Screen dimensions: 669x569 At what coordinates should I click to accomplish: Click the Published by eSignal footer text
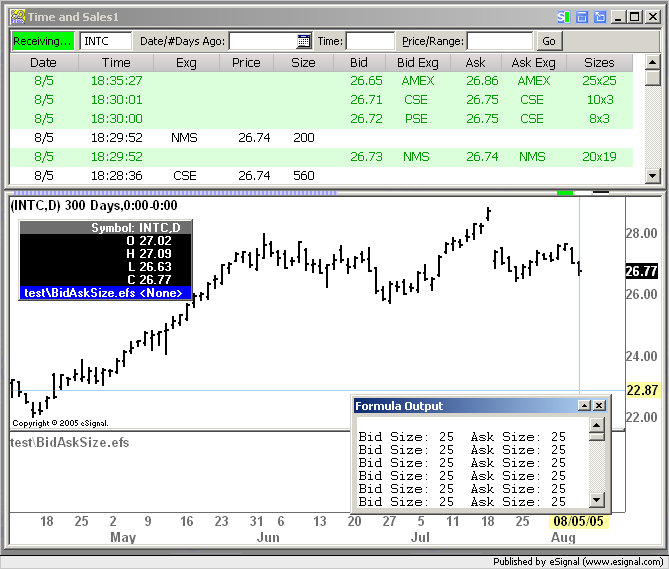(x=578, y=562)
